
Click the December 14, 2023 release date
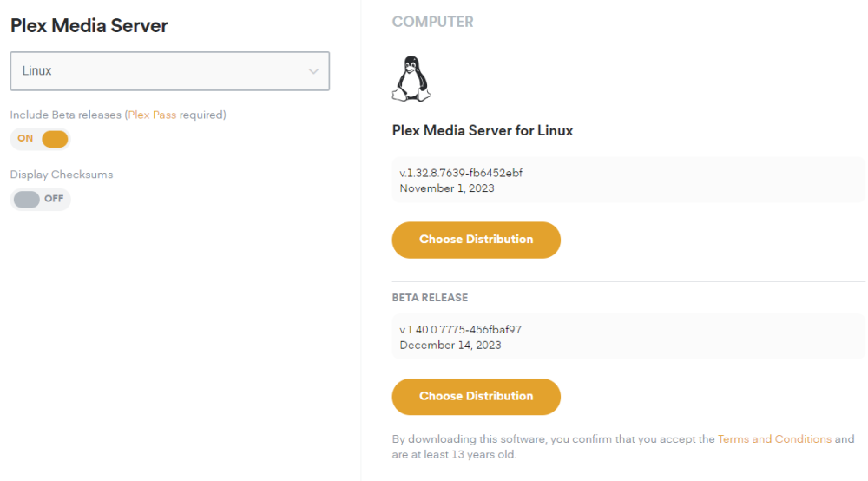(450, 345)
